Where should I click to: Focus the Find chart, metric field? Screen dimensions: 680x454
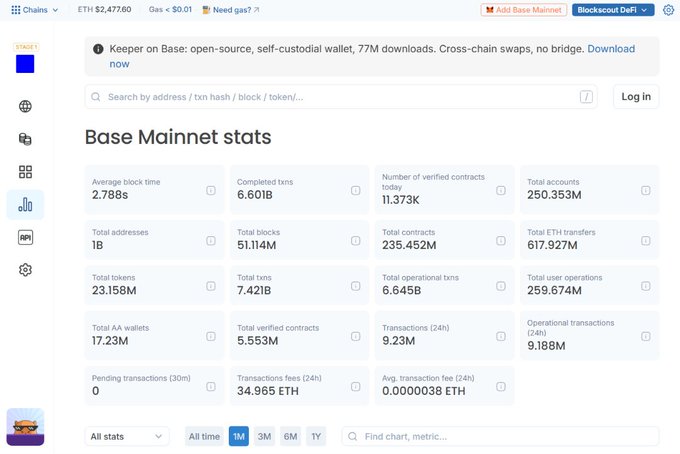[x=500, y=436]
